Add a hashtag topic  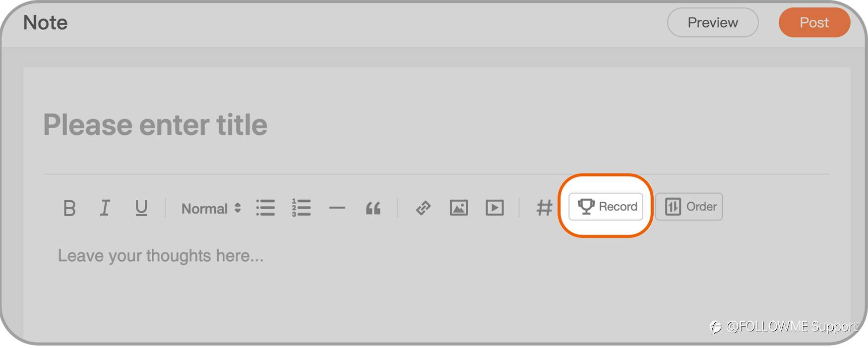point(544,208)
